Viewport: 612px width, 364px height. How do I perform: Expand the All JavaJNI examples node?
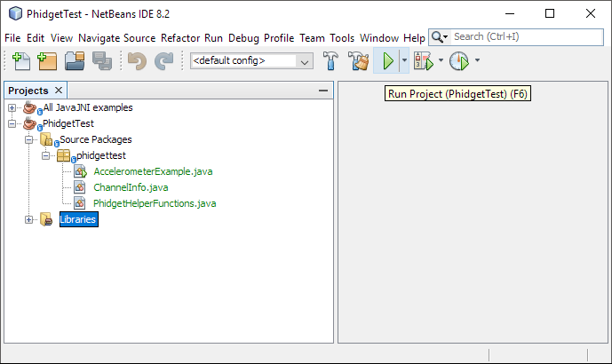(12, 107)
